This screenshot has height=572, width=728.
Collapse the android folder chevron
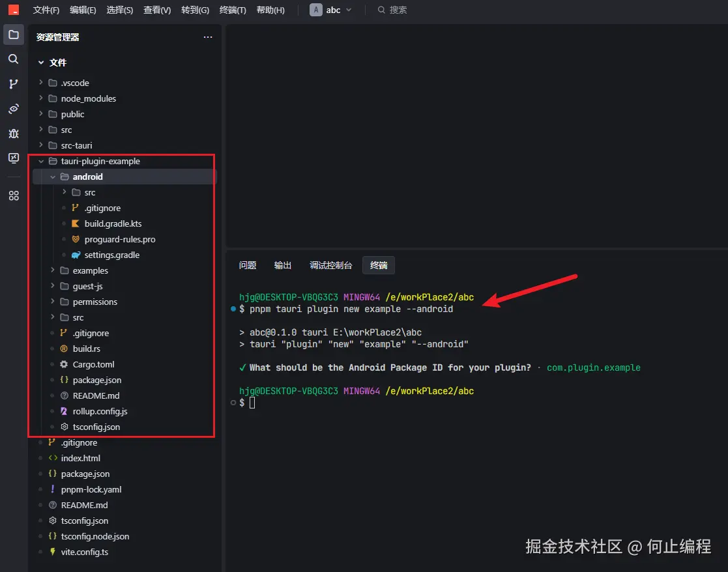pos(52,177)
